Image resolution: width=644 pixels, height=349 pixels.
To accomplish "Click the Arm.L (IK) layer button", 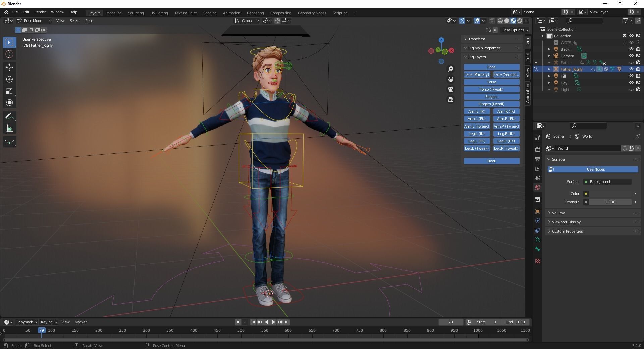I will pos(477,111).
